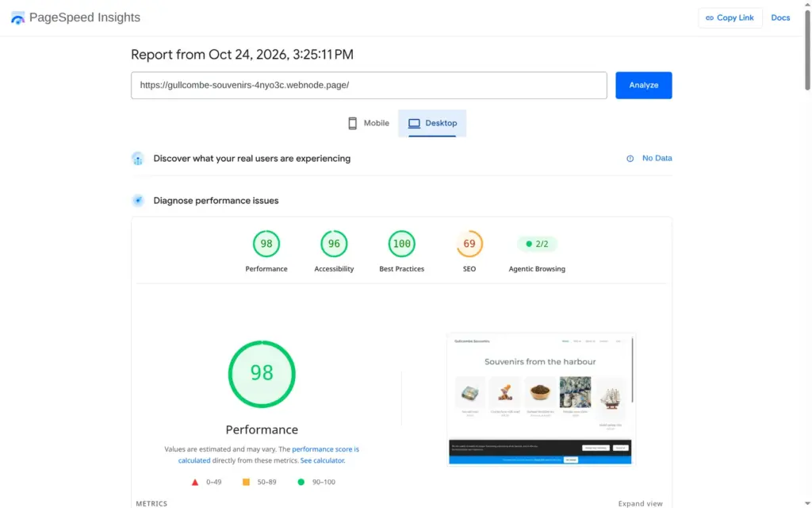This screenshot has width=812, height=508.
Task: Jump to the Performance 98 score gauge
Action: click(266, 244)
